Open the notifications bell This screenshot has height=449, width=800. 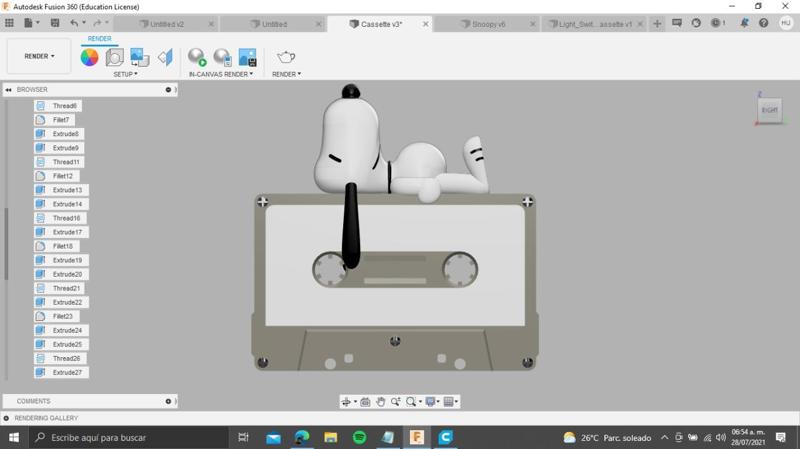coord(744,23)
